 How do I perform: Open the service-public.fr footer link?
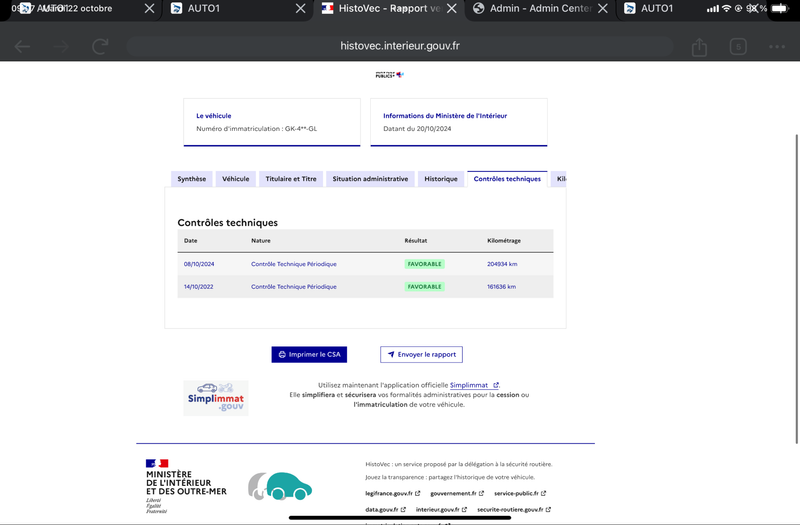(x=520, y=493)
